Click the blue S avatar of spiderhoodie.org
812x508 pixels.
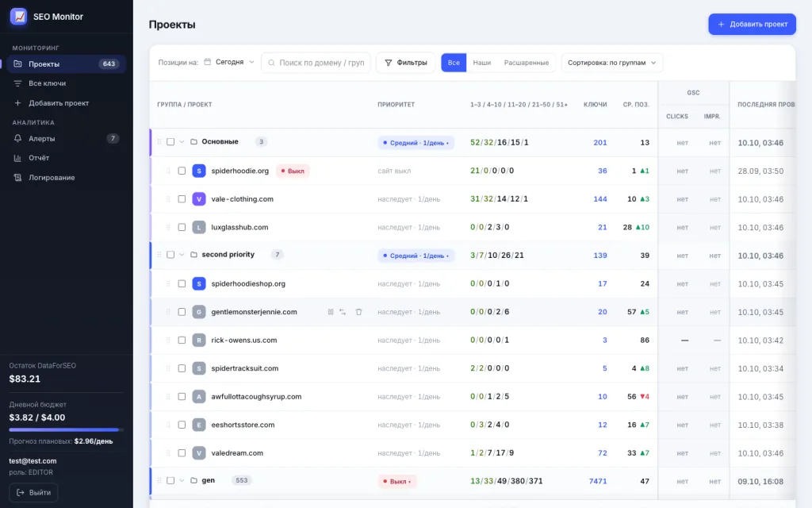(x=199, y=171)
